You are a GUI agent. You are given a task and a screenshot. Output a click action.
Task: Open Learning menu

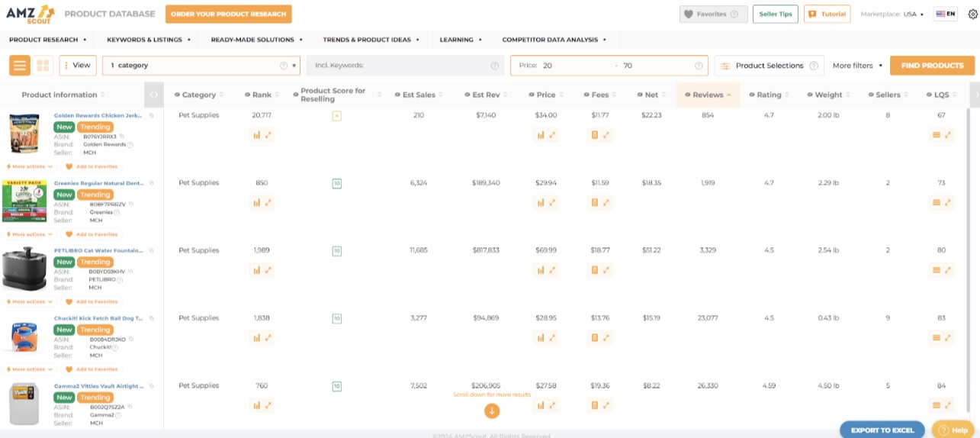coord(461,40)
